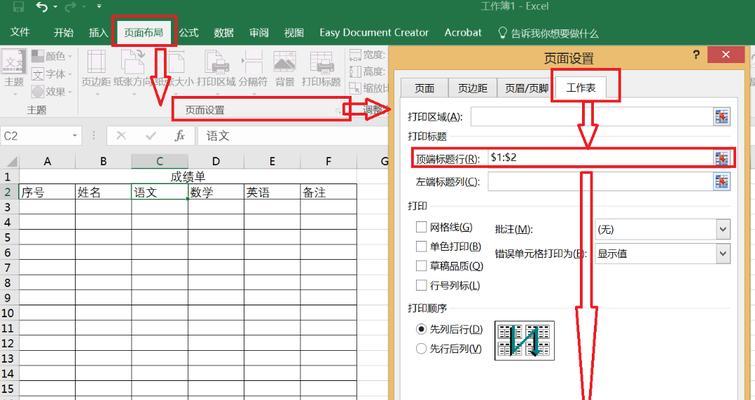This screenshot has height=400, width=755.
Task: Click the 顶端标题行 field showing $1:$2
Action: pos(600,157)
